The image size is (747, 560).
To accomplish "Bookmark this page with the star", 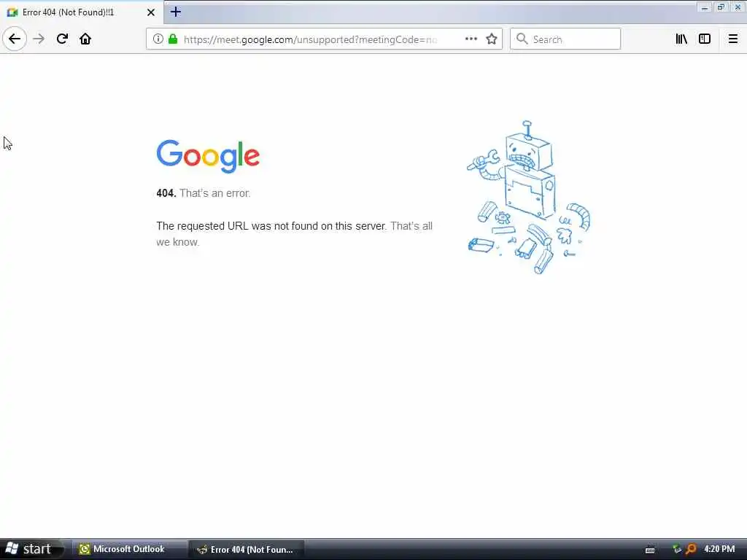I will click(492, 39).
